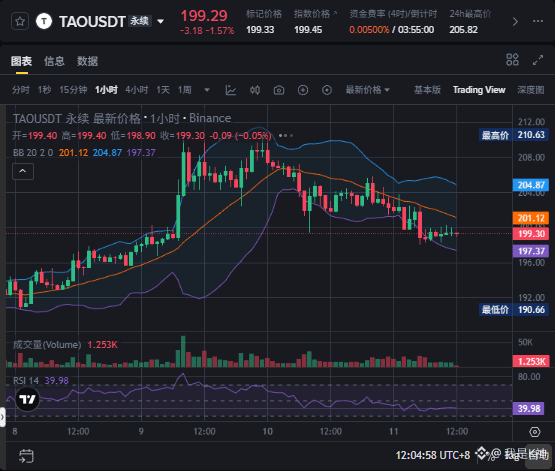This screenshot has height=471, width=555.
Task: Click the plus-in-circle toolbar icon
Action: tap(303, 90)
